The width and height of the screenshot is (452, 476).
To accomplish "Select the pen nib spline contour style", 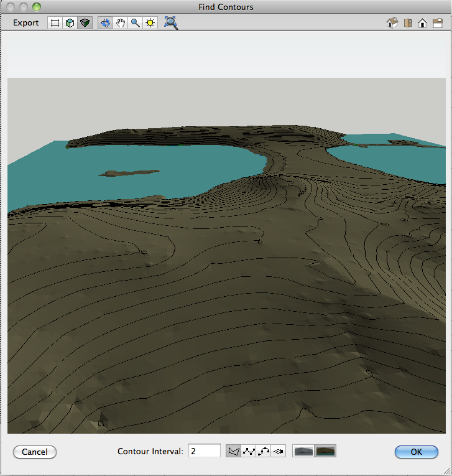I will click(x=278, y=451).
